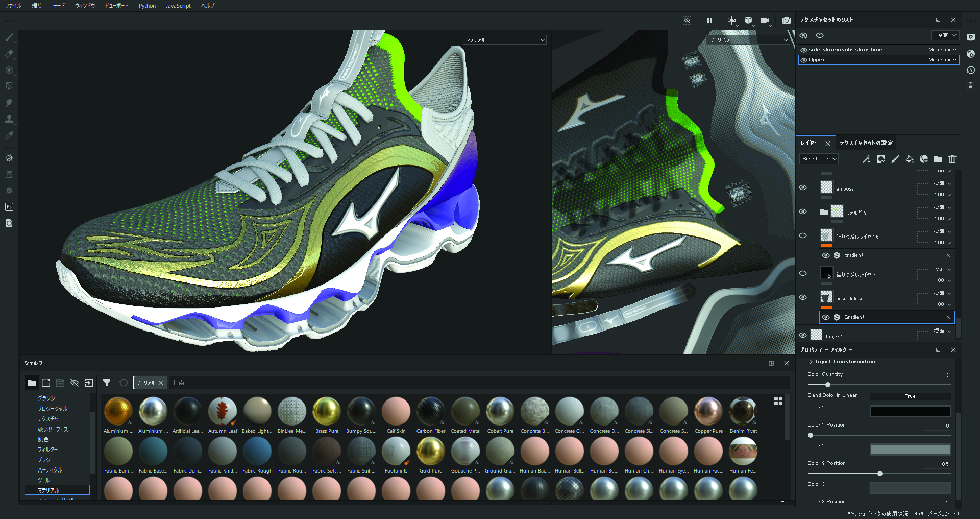980x519 pixels.
Task: Toggle shelf grid size icon
Action: coord(778,401)
